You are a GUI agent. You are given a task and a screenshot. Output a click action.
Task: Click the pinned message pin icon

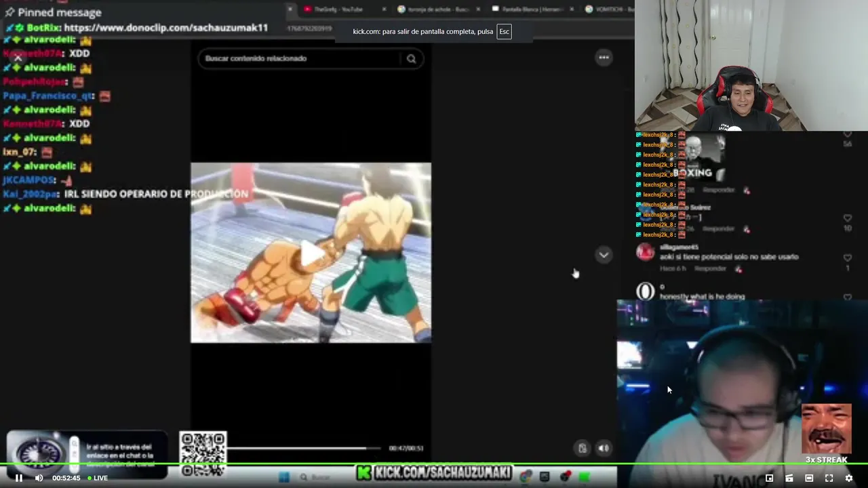(9, 12)
